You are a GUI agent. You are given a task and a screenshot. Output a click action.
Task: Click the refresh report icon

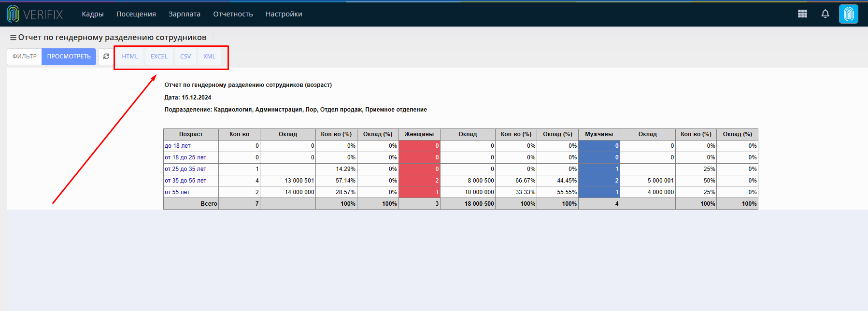(x=106, y=57)
